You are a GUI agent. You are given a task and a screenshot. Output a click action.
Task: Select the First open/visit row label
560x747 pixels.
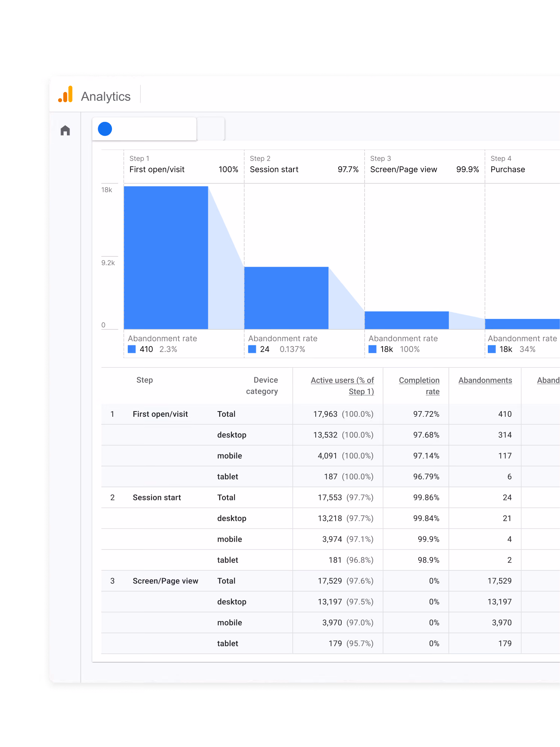point(160,414)
